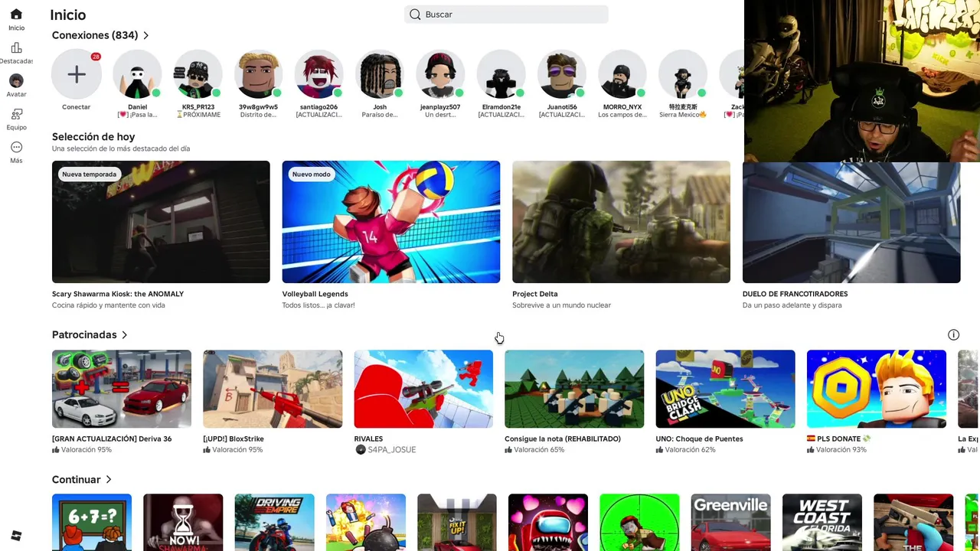The image size is (980, 551).
Task: Click the Scary Shawarma Kiosk title link
Action: point(118,294)
